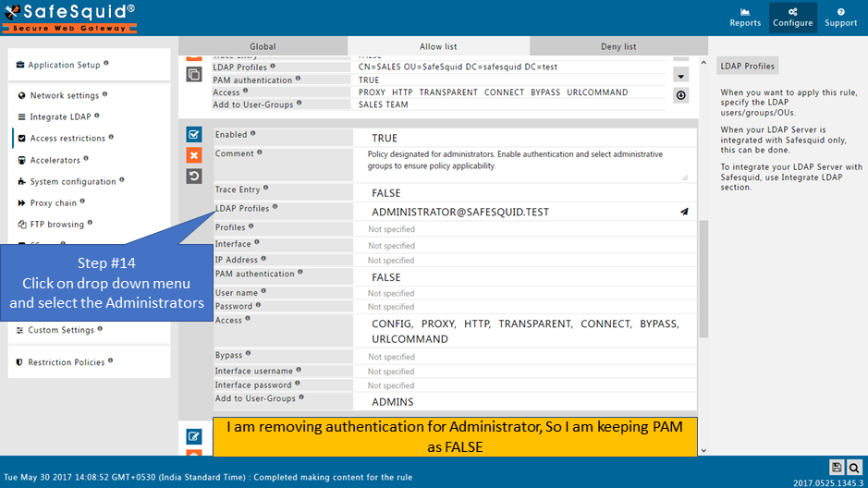Click info dot next to User name label

263,291
